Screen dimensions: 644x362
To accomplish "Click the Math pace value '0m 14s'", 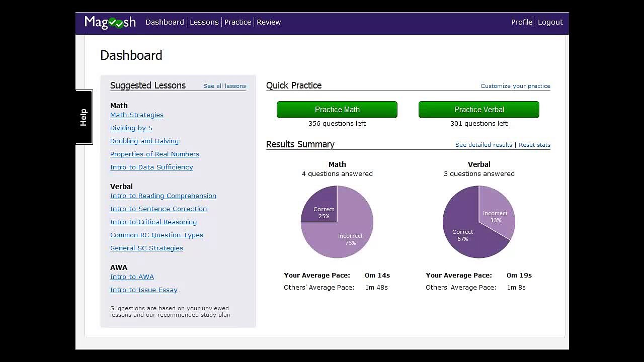I will pos(377,275).
